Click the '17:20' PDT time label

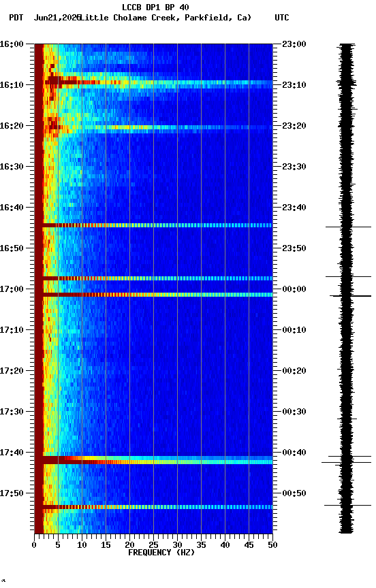12,372
